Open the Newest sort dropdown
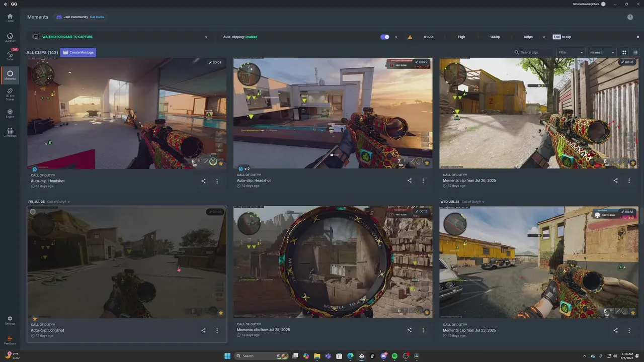This screenshot has width=644, height=362. pyautogui.click(x=602, y=52)
